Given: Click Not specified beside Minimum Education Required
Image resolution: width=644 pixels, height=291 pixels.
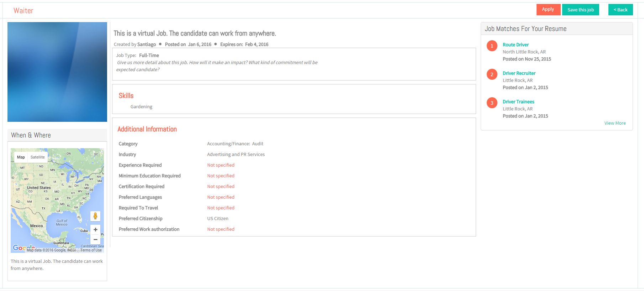Looking at the screenshot, I should (x=221, y=176).
